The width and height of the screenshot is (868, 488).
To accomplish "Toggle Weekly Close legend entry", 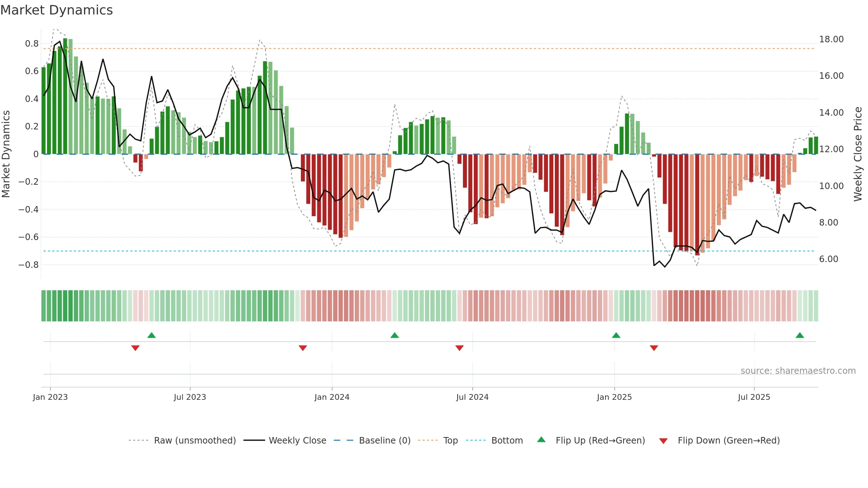I will pos(285,440).
